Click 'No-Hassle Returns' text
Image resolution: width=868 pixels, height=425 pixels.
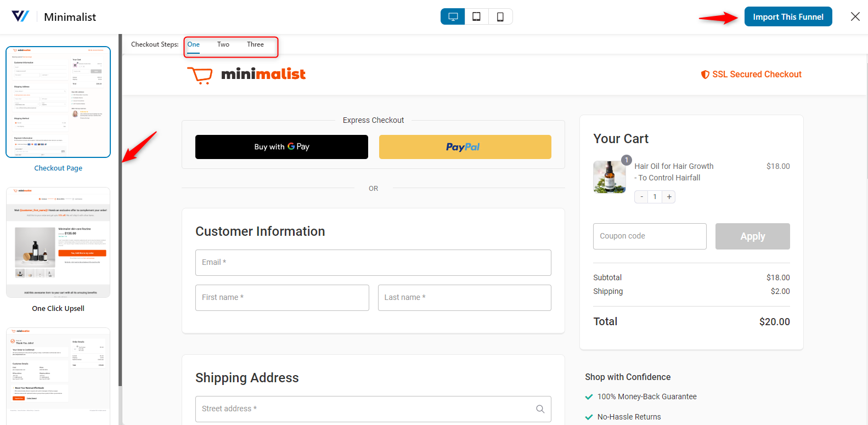coord(629,417)
